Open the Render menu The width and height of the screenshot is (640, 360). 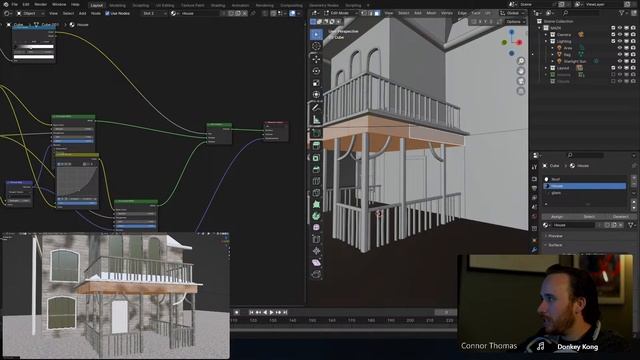tap(40, 4)
